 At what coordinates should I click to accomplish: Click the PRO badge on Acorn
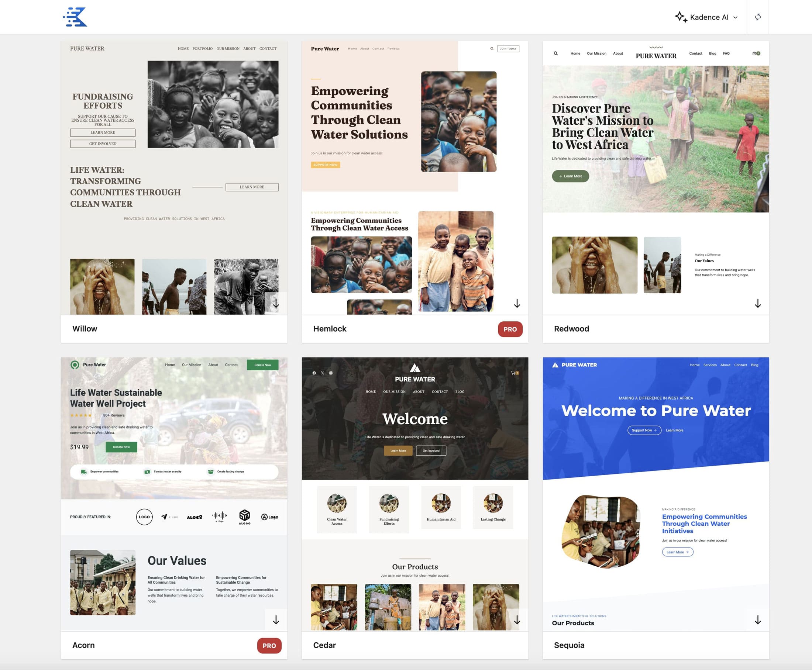(269, 646)
